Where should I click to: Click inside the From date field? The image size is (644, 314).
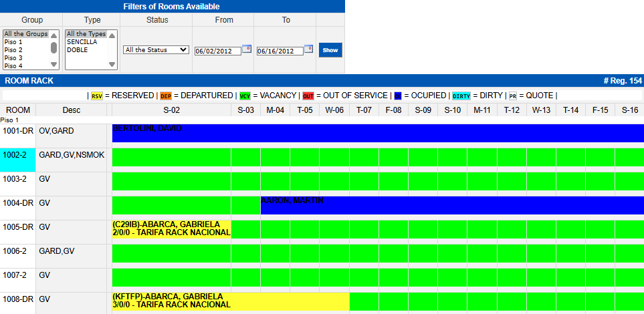coord(217,51)
